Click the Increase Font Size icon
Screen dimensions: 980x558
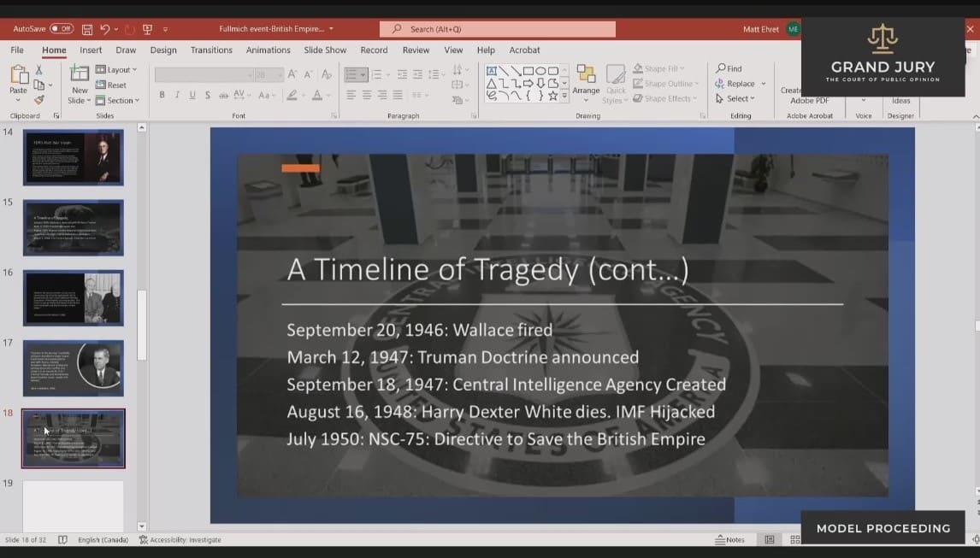pyautogui.click(x=293, y=74)
